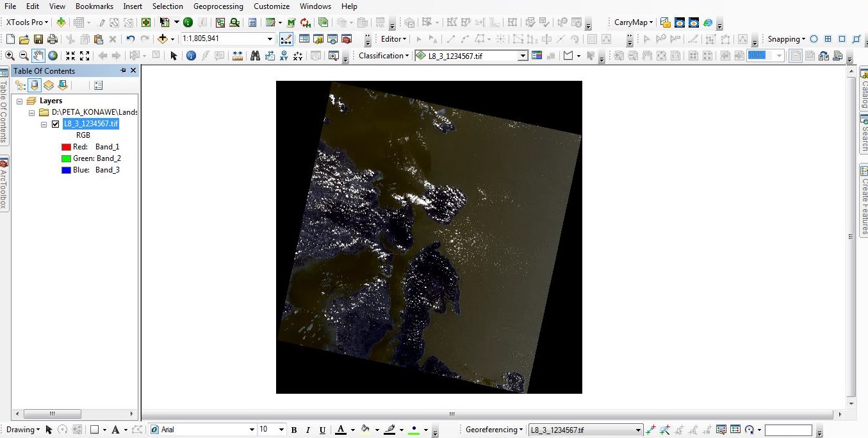Select the Pan tool
Viewport: 868px width, 438px height.
38,55
